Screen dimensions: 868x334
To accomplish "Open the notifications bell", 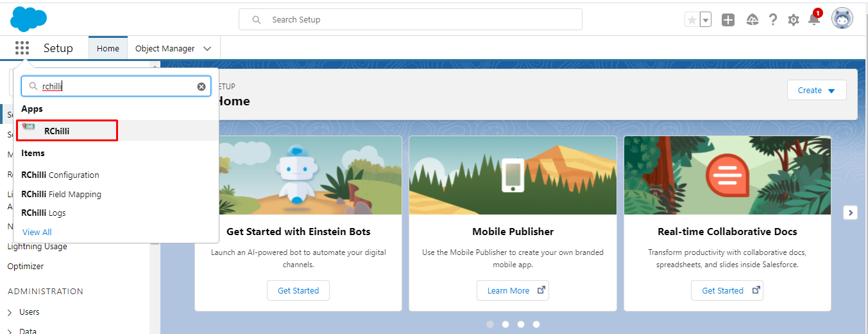I will click(x=814, y=19).
